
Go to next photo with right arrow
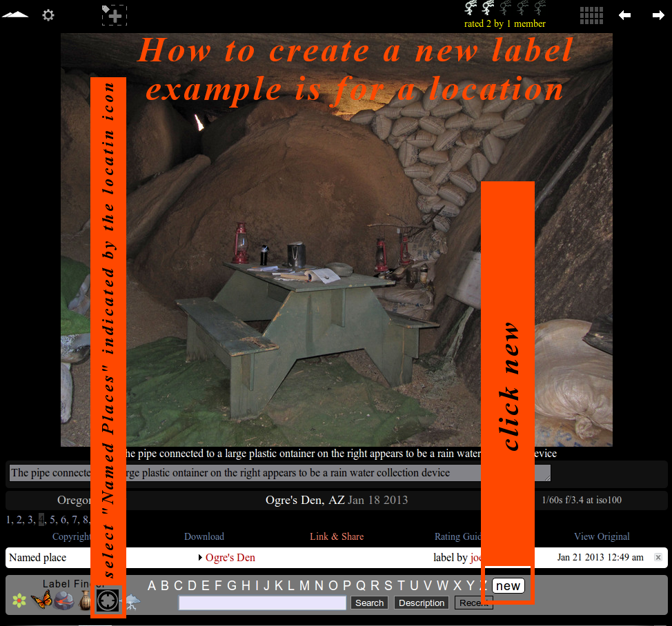click(x=658, y=15)
